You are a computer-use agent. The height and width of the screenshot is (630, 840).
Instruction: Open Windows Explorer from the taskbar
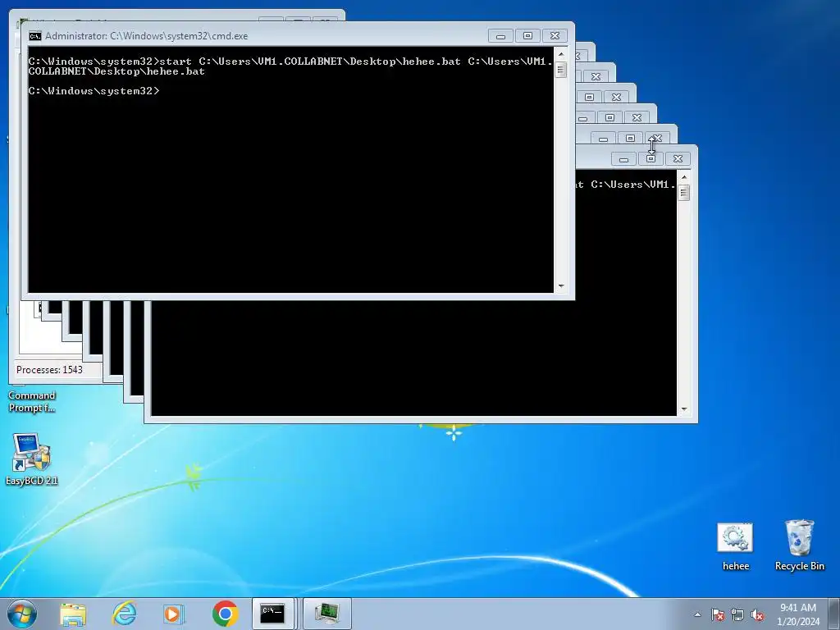point(73,614)
